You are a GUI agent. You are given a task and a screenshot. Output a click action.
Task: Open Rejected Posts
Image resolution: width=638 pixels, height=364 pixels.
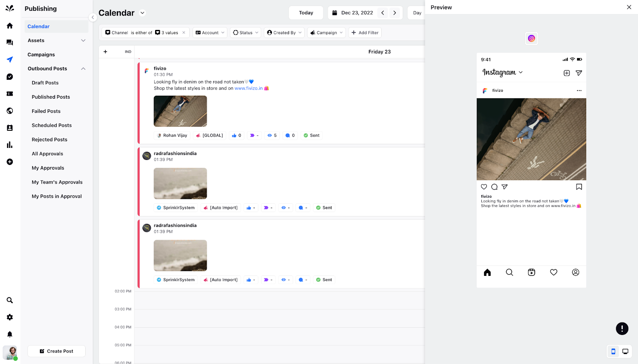(49, 140)
